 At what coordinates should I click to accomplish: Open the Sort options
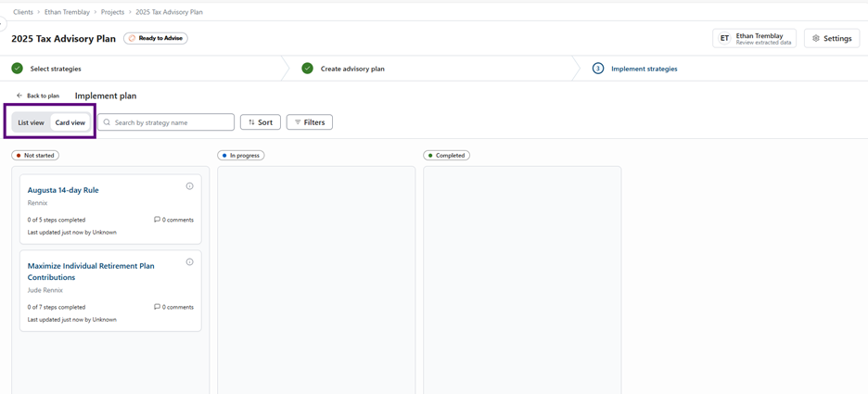click(x=261, y=122)
